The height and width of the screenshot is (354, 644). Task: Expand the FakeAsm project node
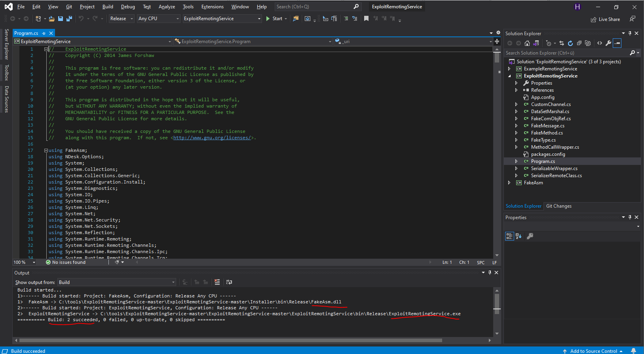(509, 183)
